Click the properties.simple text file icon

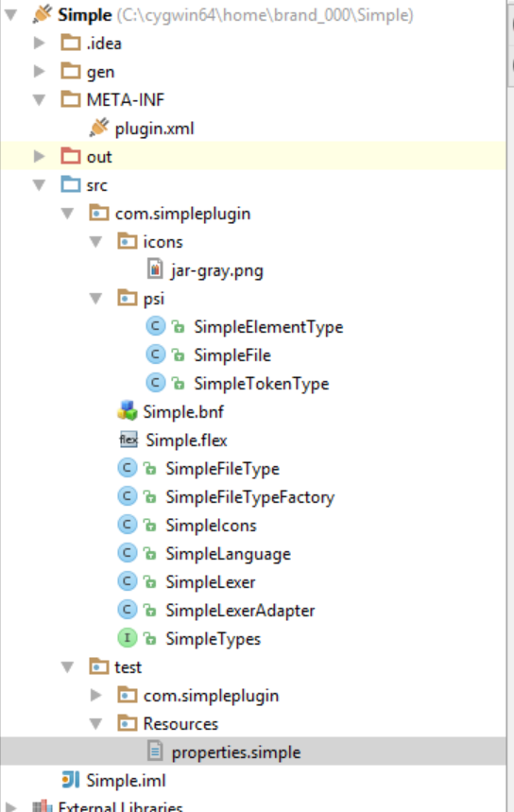click(x=155, y=752)
